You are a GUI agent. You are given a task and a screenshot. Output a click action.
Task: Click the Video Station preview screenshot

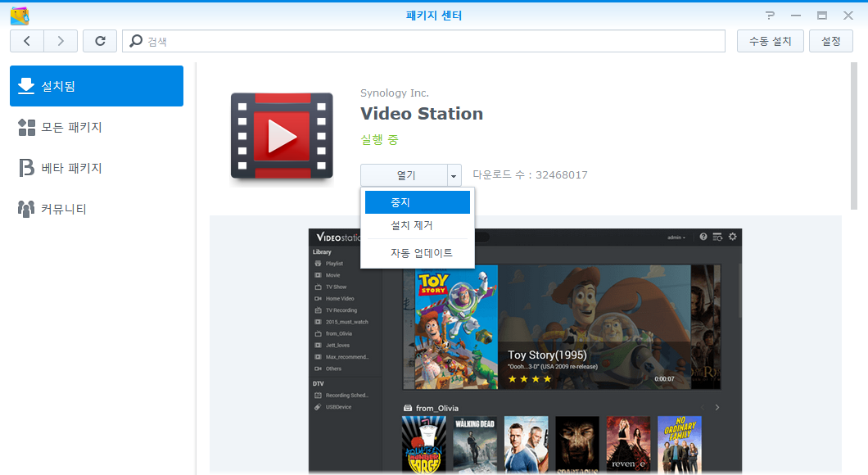click(x=525, y=351)
